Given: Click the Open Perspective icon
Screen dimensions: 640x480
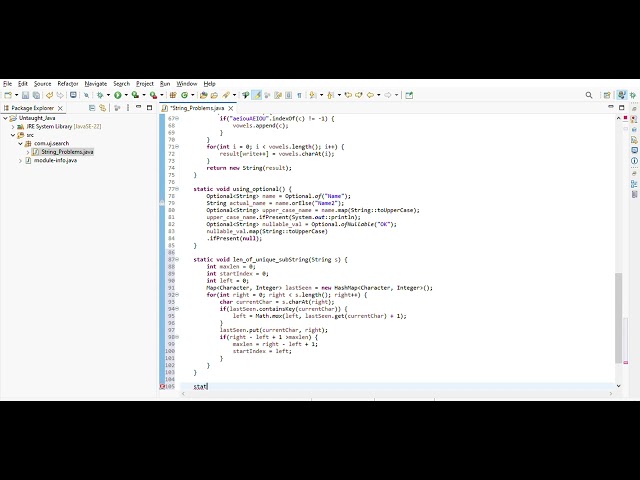Looking at the screenshot, I should [607, 95].
